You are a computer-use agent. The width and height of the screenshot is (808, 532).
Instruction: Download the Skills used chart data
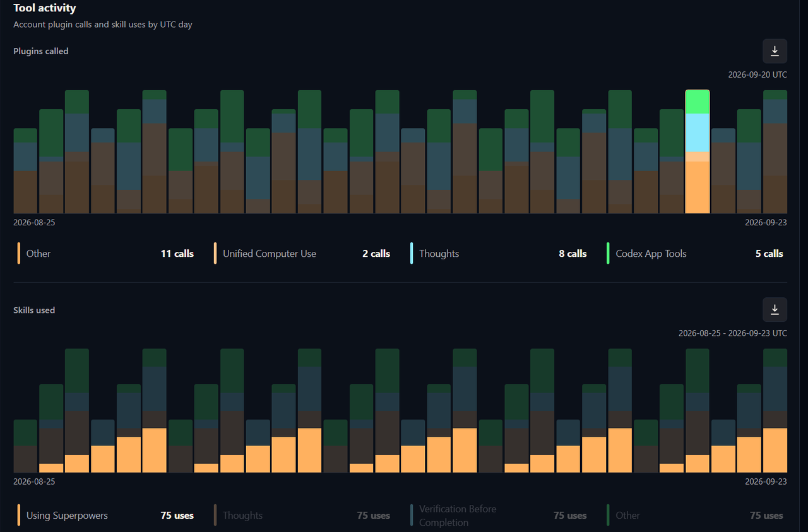[775, 310]
